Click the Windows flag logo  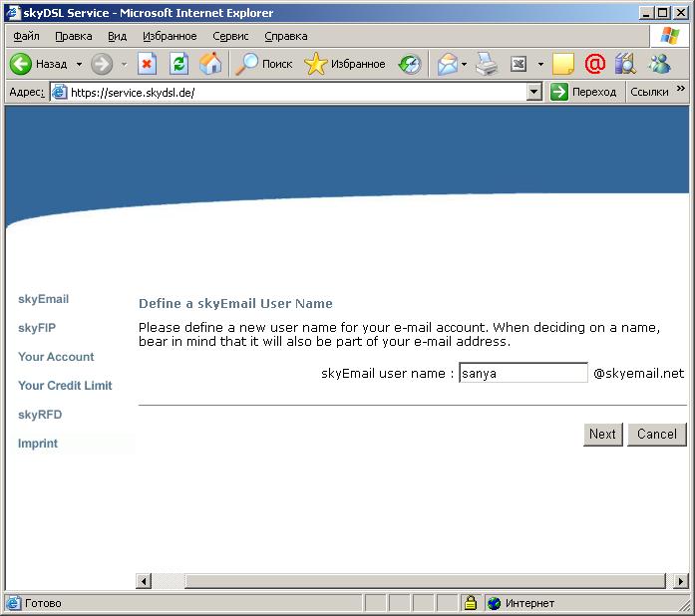coord(669,36)
